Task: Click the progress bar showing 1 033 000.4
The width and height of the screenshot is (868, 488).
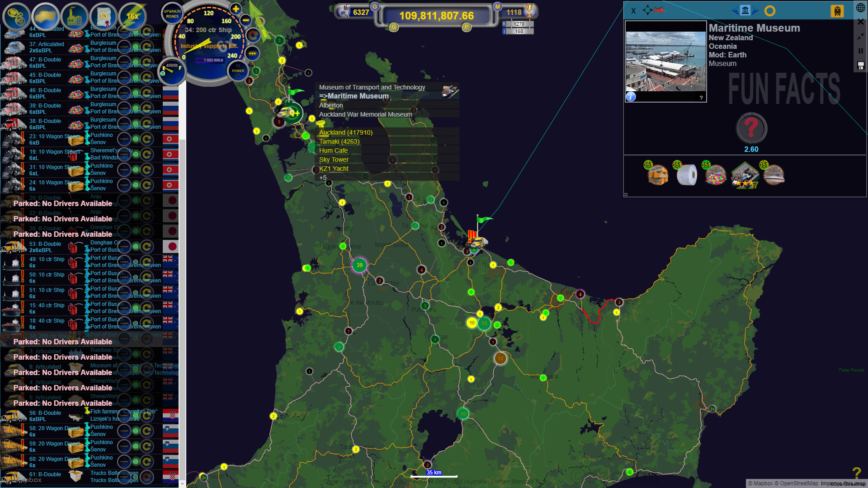Action: click(209, 59)
